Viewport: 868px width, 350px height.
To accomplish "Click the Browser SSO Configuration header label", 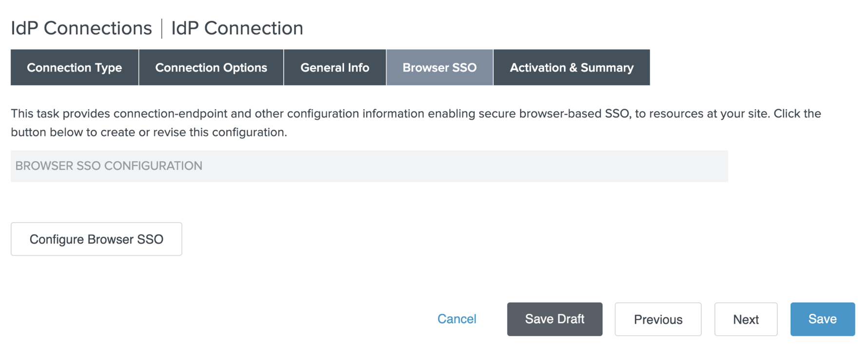I will coord(109,166).
